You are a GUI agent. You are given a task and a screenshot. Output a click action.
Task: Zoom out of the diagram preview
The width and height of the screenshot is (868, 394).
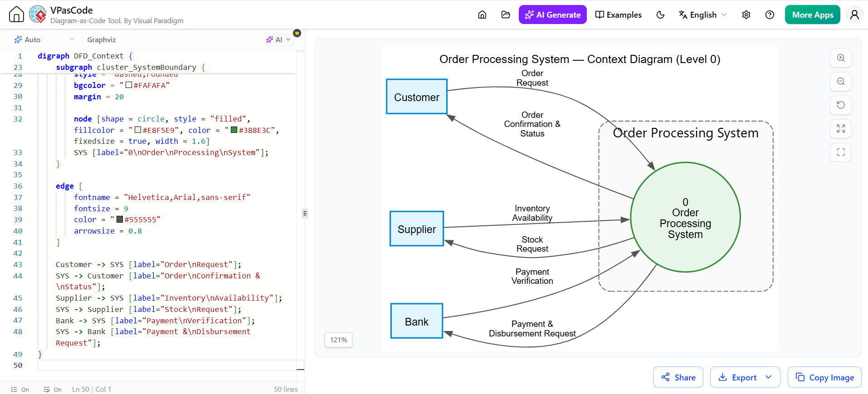click(x=841, y=82)
